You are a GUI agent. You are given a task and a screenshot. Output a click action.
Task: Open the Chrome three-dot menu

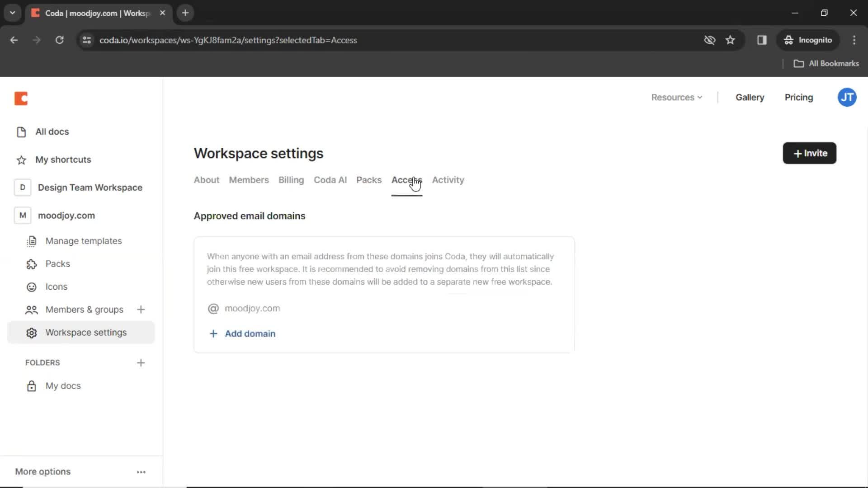(x=854, y=40)
